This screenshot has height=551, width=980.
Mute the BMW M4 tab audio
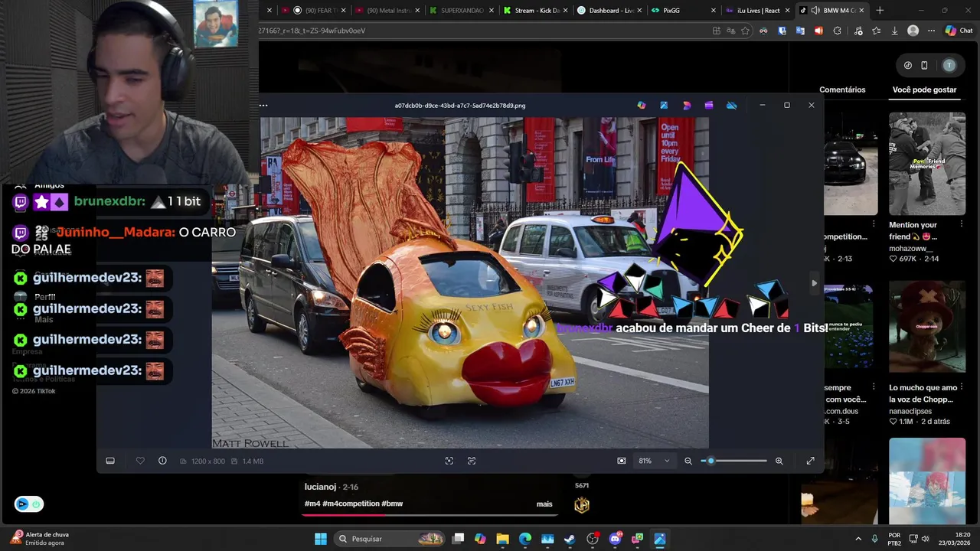(815, 11)
